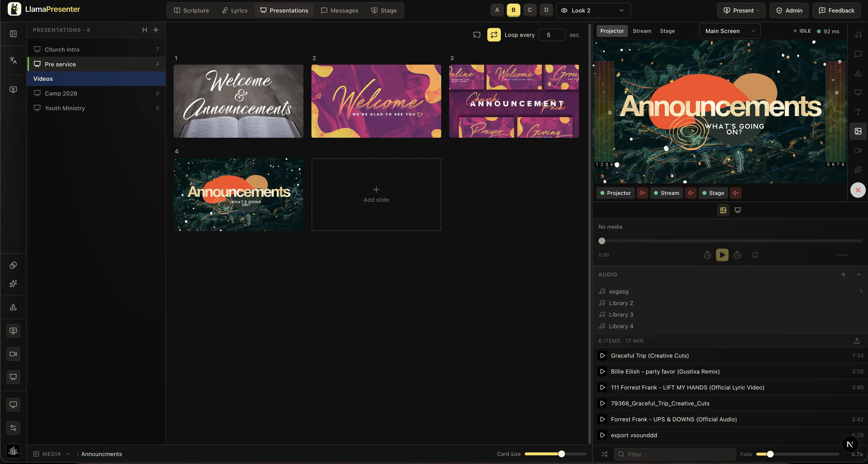Add audio library with plus icon
868x464 pixels.
(843, 274)
